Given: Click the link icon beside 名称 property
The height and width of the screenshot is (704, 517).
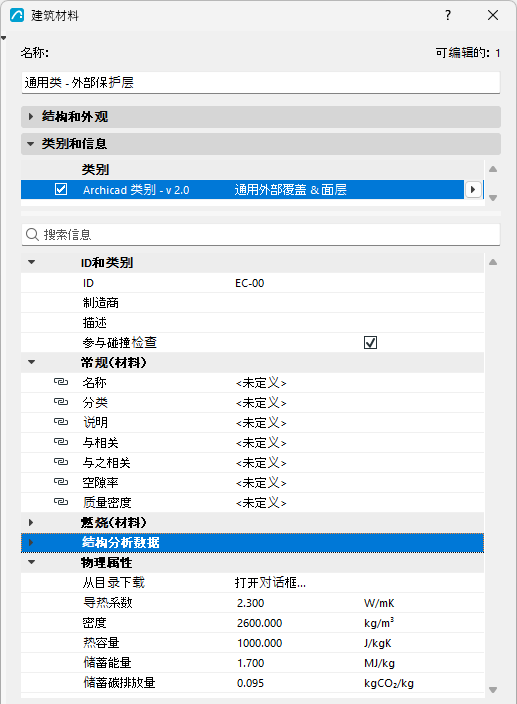Looking at the screenshot, I should [61, 382].
